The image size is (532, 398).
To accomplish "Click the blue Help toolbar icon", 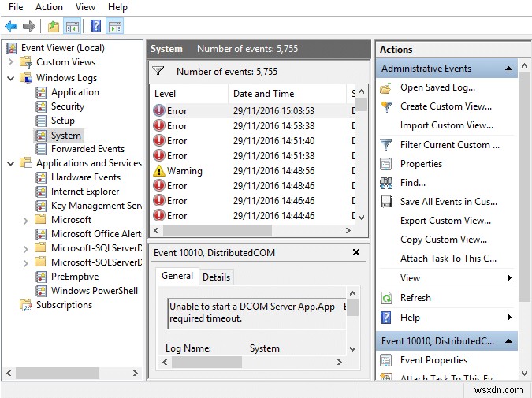I will (x=95, y=27).
